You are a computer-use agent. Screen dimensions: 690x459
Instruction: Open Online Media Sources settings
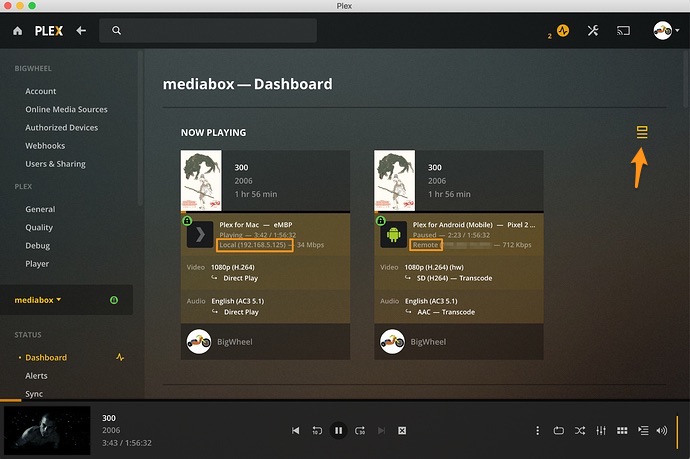pos(66,109)
